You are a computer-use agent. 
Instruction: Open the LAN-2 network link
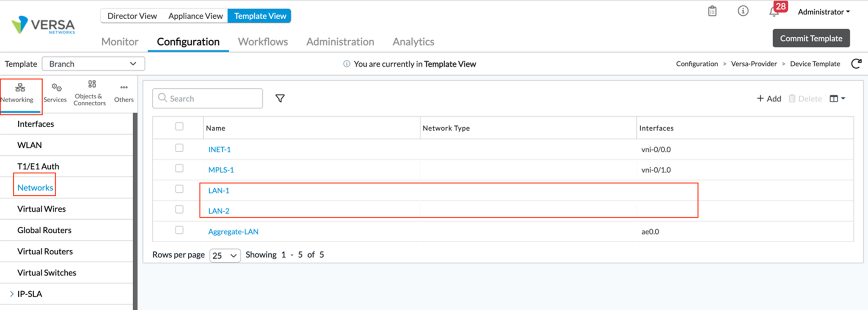(x=218, y=210)
